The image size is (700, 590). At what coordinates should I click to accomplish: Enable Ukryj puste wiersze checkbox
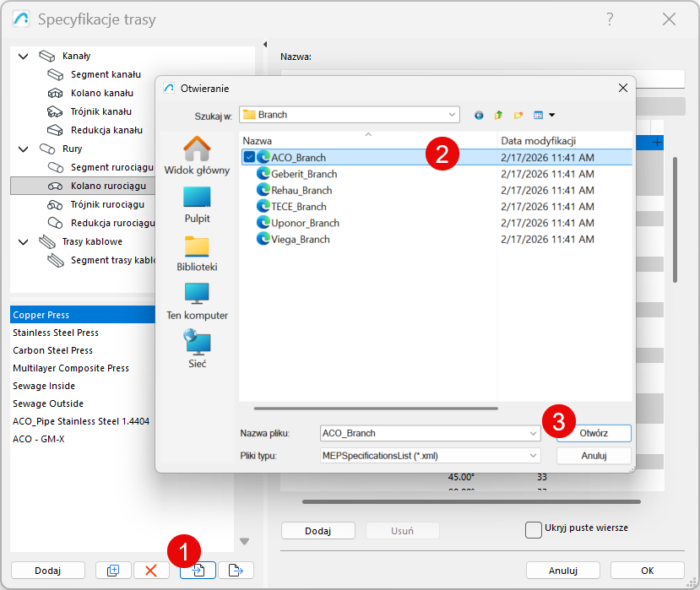534,530
